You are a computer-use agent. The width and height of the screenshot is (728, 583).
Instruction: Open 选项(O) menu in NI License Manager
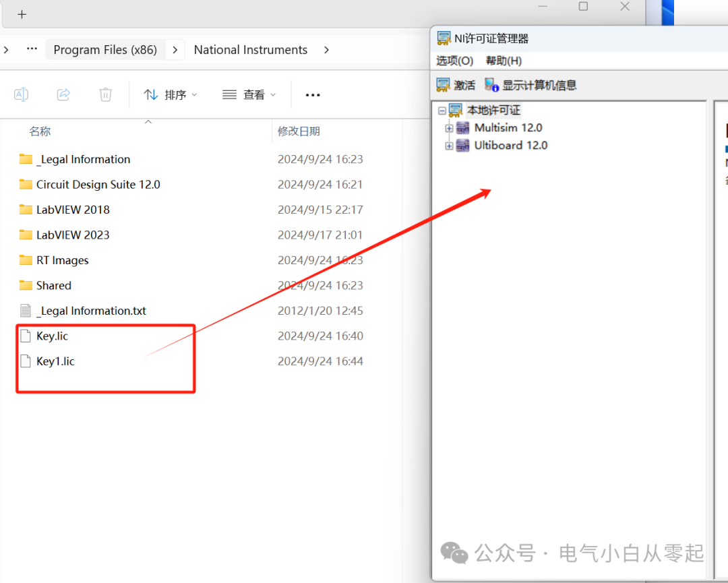454,61
